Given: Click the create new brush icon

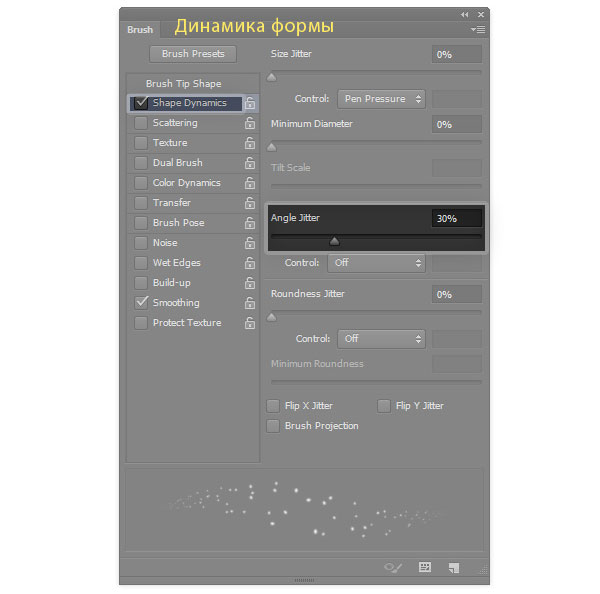Looking at the screenshot, I should coord(454,568).
